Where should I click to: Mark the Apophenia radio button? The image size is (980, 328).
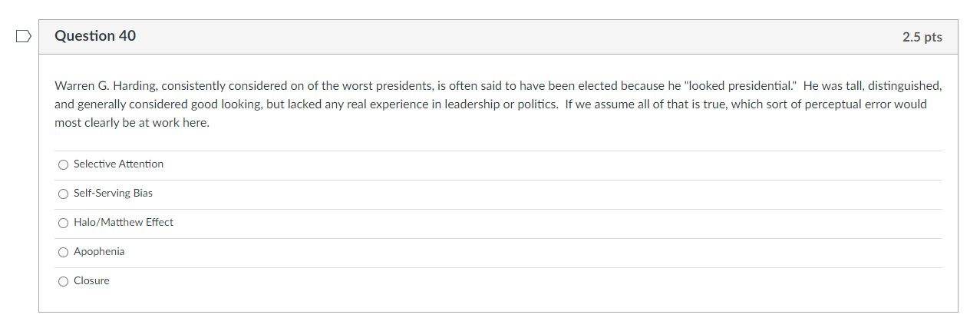pos(63,252)
